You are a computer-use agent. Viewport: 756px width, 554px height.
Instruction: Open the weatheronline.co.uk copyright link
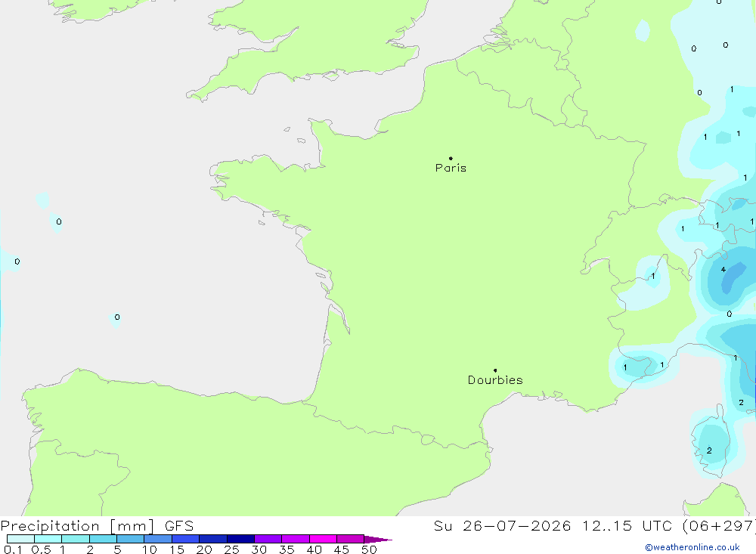[x=692, y=547]
